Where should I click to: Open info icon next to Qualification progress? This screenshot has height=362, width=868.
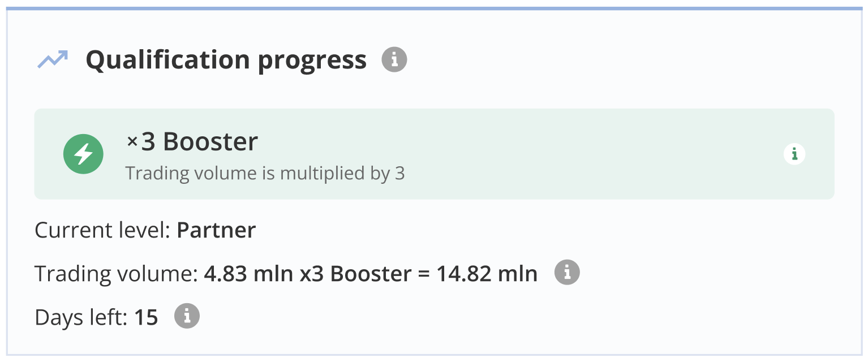pos(394,59)
